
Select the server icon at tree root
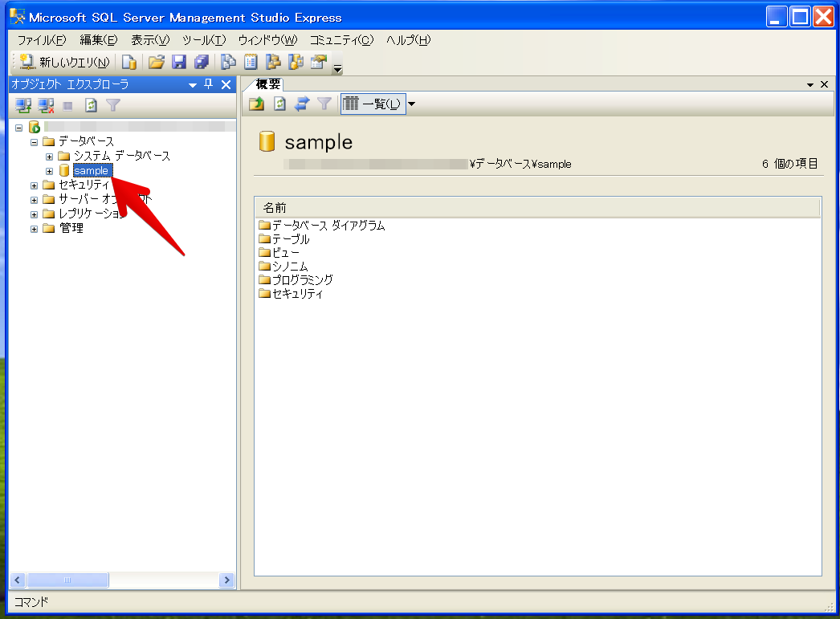35,127
